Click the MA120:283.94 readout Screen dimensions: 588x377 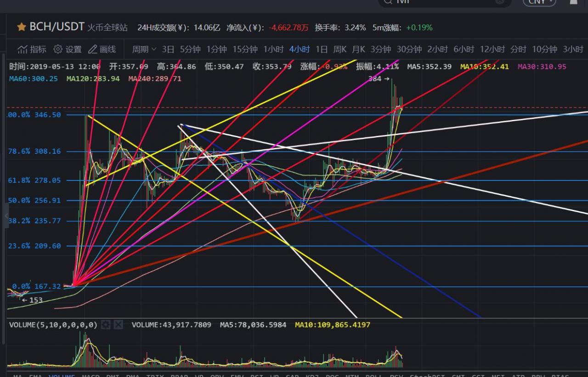coord(93,79)
